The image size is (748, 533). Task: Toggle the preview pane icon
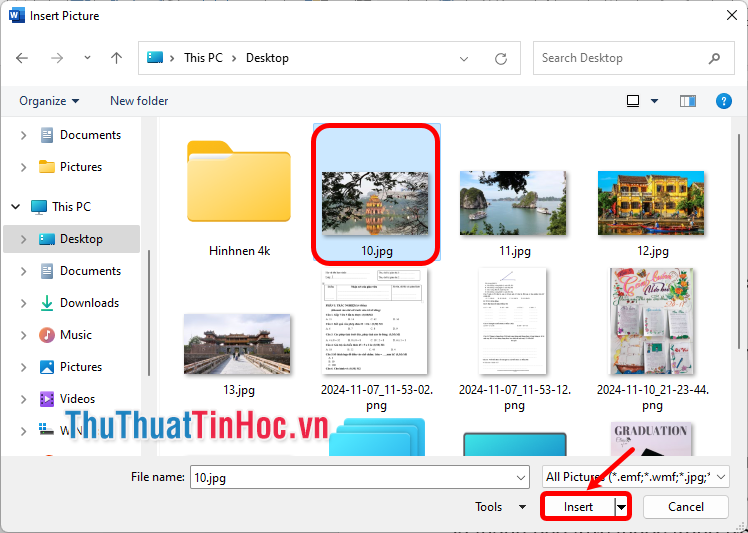(x=687, y=101)
